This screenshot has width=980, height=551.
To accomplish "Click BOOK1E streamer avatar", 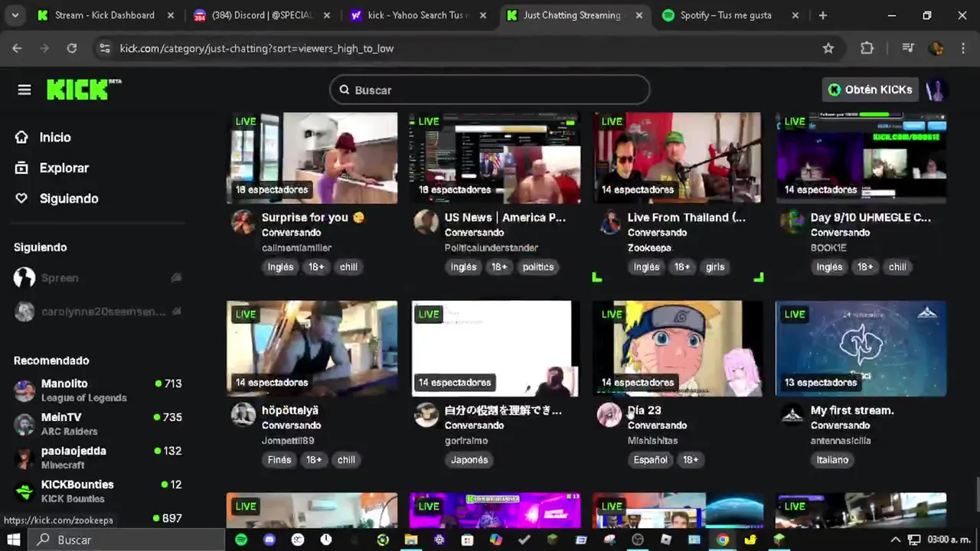I will tap(792, 222).
